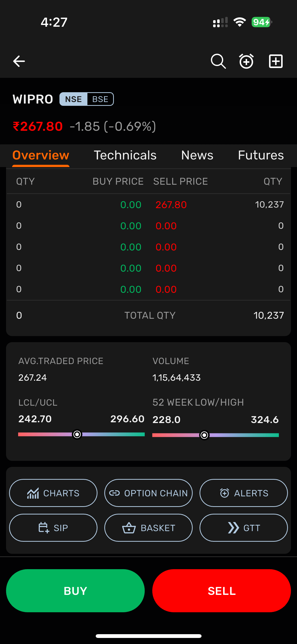
Task: Open ALERTS for this stock
Action: pyautogui.click(x=244, y=493)
